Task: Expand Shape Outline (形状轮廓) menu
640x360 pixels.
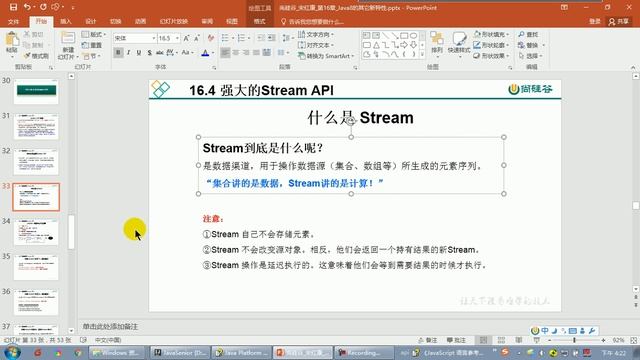Action: pos(491,45)
